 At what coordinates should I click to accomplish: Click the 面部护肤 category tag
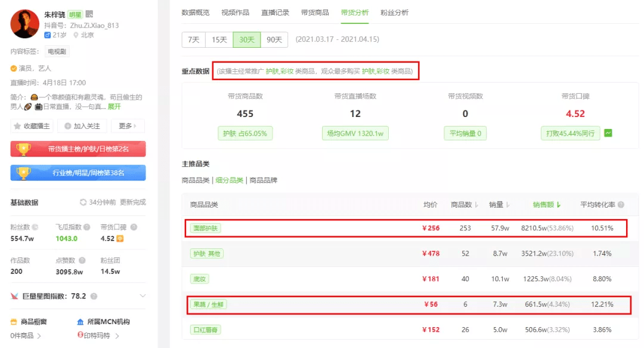[205, 228]
